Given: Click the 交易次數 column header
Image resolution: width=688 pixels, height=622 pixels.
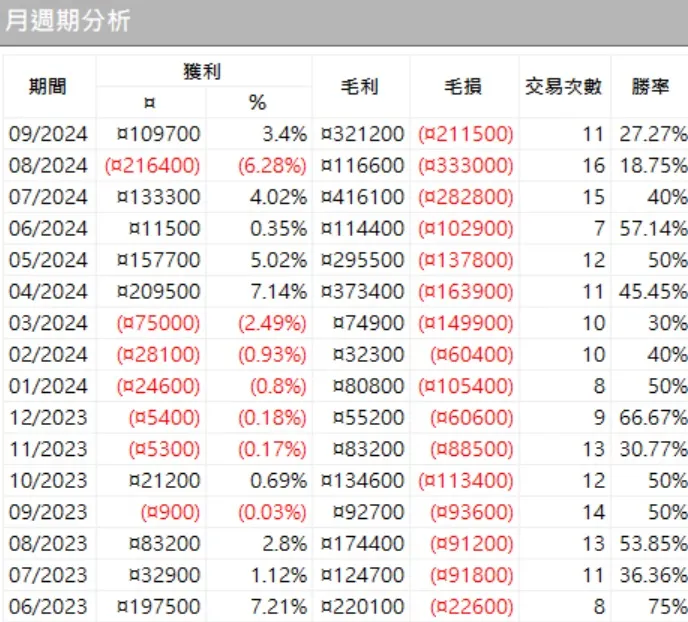Looking at the screenshot, I should [x=563, y=86].
